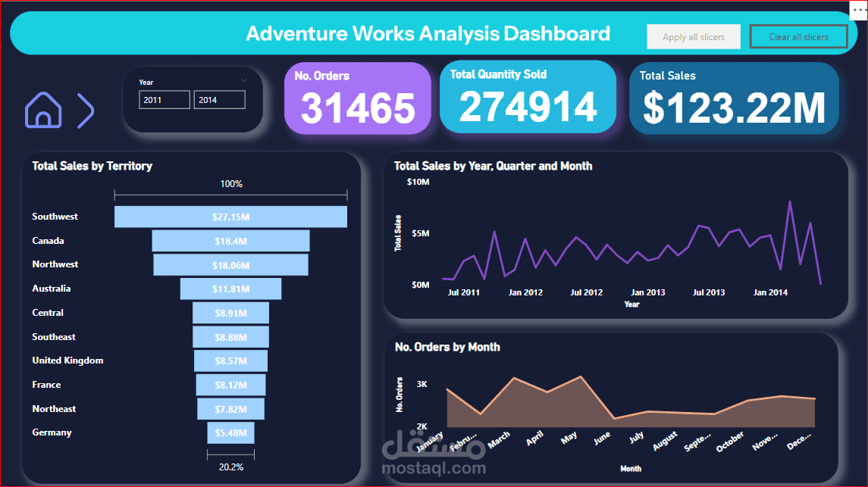Click the June month axis label

click(x=602, y=438)
